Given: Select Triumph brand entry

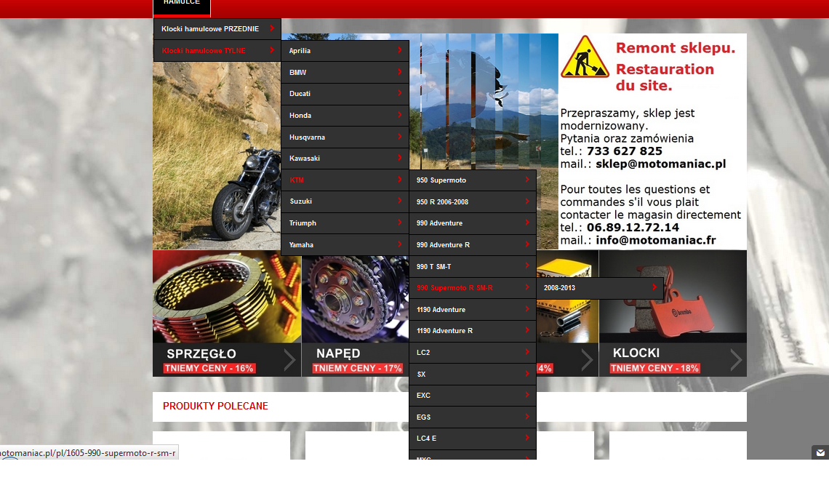Looking at the screenshot, I should (x=345, y=223).
